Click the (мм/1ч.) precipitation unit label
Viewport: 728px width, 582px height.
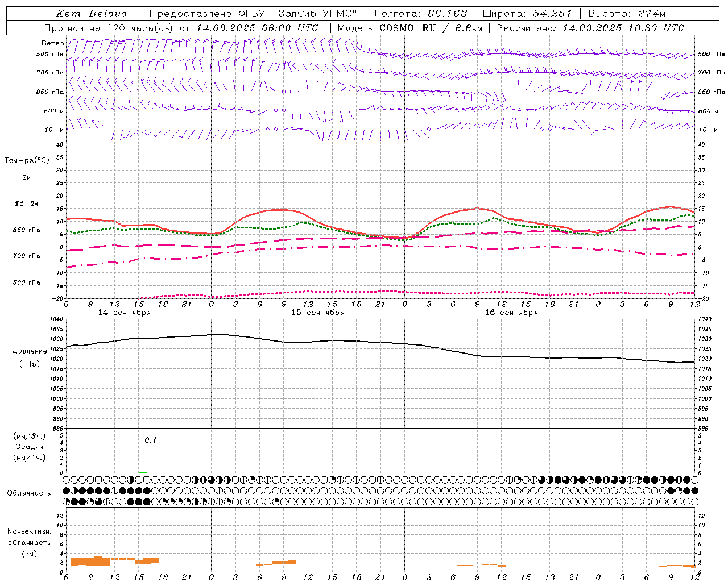pos(30,458)
